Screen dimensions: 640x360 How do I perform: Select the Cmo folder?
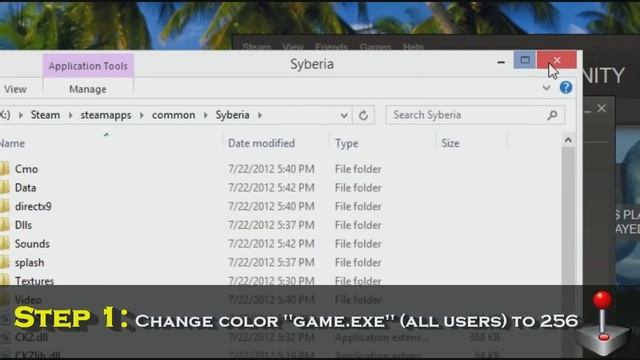pyautogui.click(x=26, y=169)
